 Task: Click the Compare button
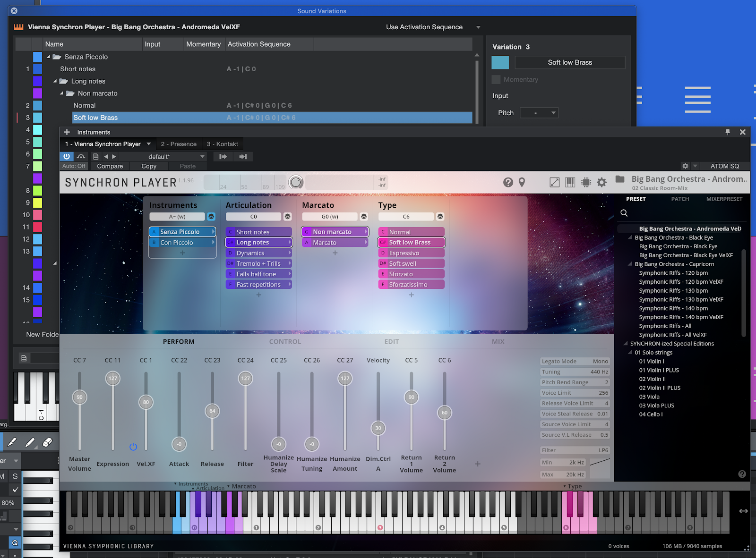(x=110, y=166)
